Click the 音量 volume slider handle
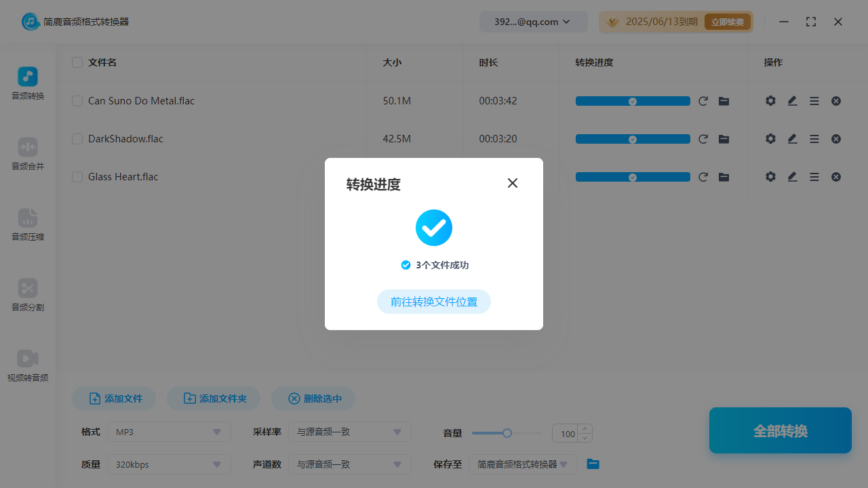This screenshot has width=868, height=488. click(507, 433)
